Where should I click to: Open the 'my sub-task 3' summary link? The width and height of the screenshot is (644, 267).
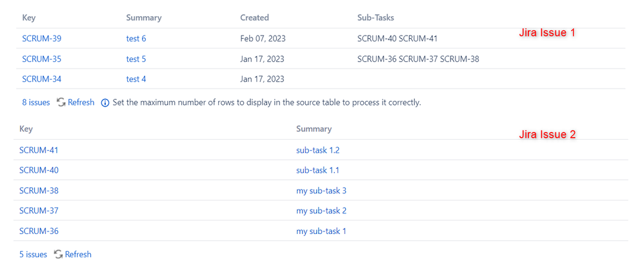pos(321,191)
